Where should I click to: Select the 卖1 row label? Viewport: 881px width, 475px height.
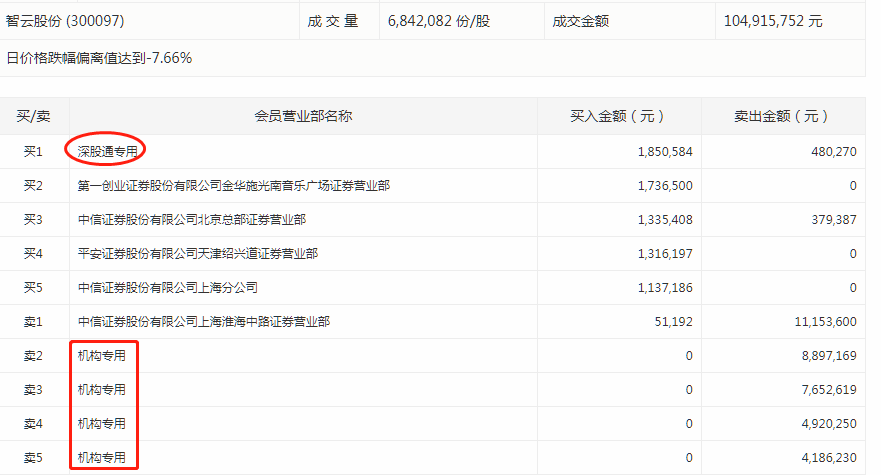coord(33,322)
